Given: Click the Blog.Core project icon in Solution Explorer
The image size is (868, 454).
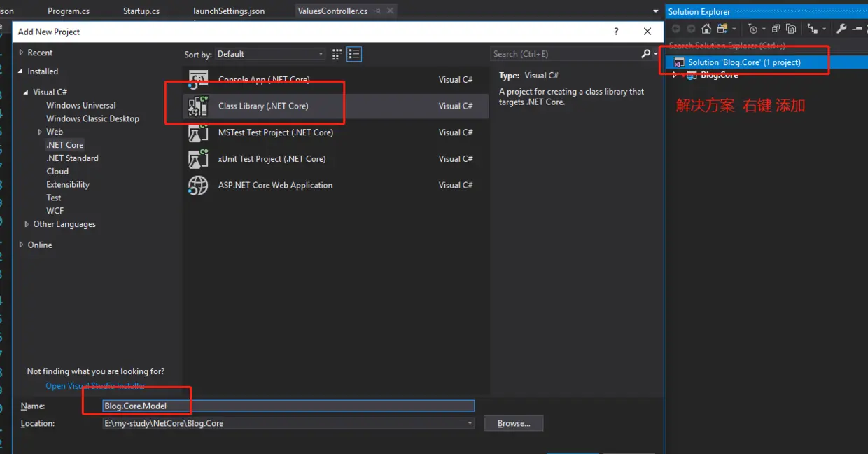Looking at the screenshot, I should [x=692, y=75].
